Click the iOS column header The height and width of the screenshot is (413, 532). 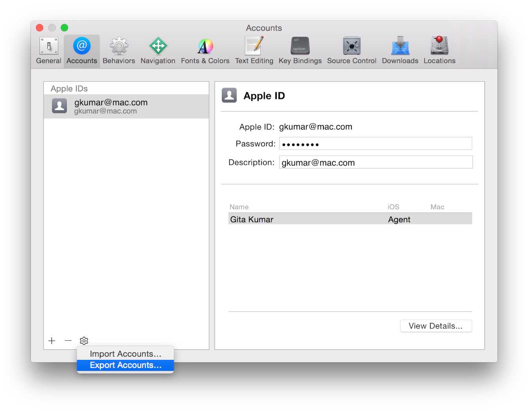pos(393,207)
